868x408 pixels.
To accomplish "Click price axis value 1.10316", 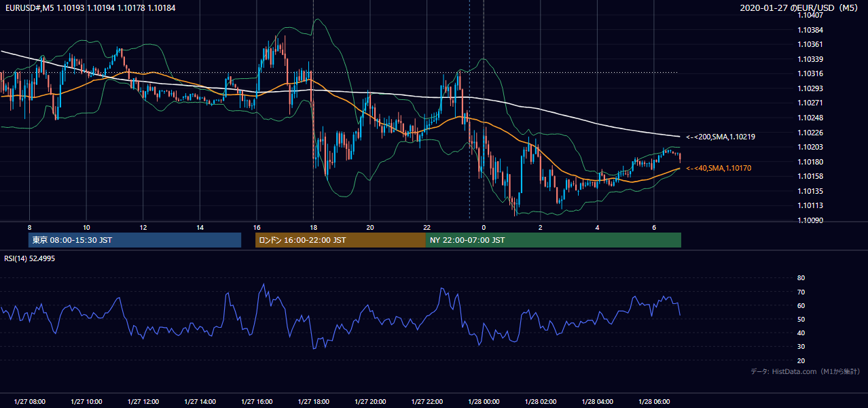I will coord(810,73).
